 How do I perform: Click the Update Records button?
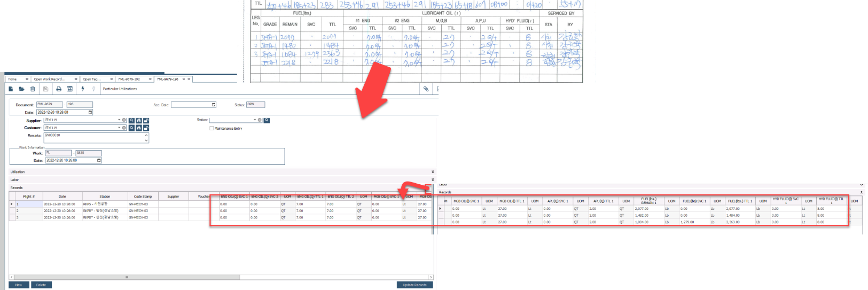(x=415, y=285)
